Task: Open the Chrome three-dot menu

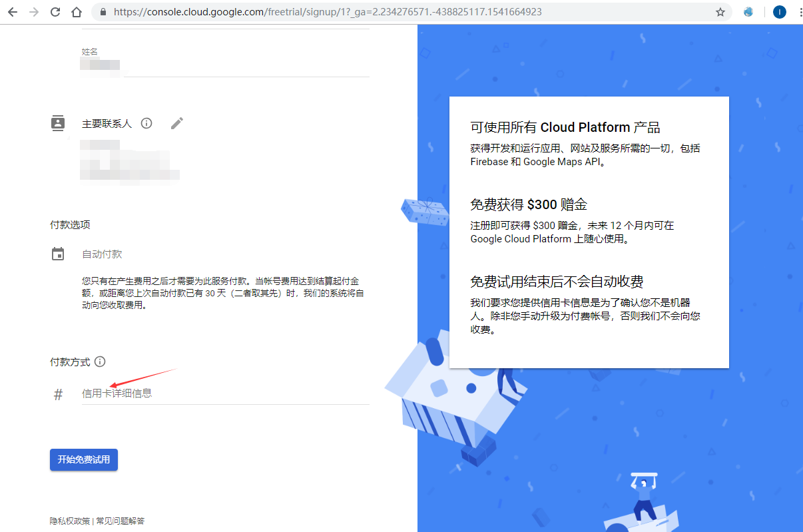Action: click(x=801, y=12)
